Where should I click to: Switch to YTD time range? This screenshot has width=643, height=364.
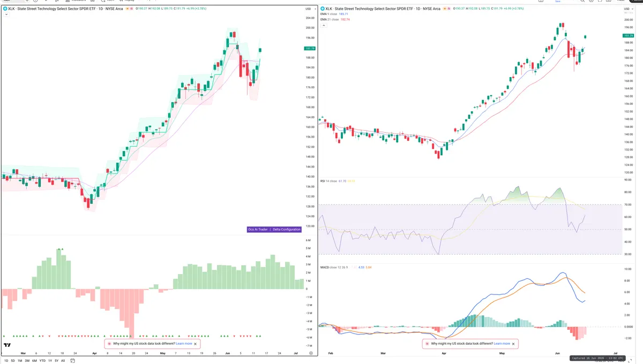[x=42, y=361]
